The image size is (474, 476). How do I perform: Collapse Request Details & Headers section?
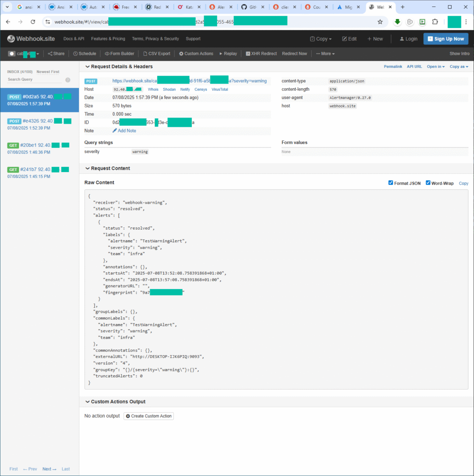click(119, 67)
